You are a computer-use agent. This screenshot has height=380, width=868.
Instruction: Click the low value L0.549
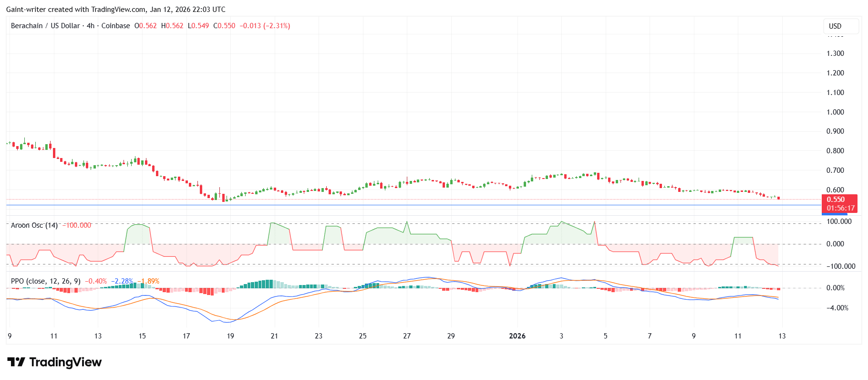[198, 26]
